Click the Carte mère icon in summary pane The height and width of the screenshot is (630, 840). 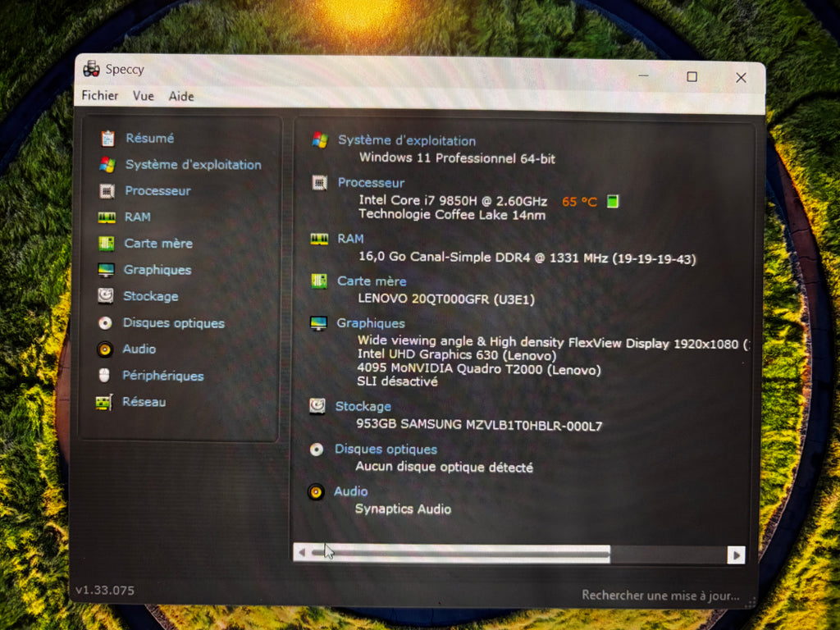(319, 281)
